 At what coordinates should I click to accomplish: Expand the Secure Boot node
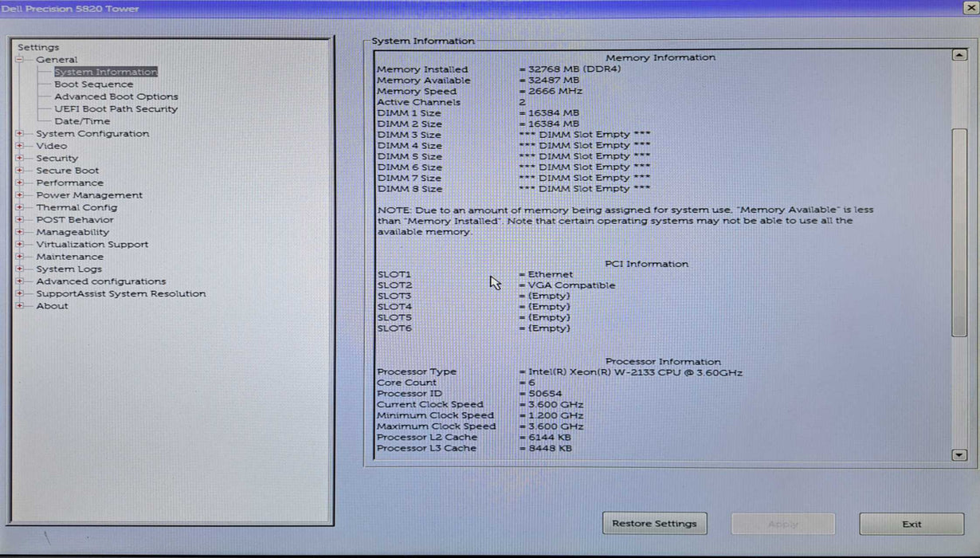[19, 171]
